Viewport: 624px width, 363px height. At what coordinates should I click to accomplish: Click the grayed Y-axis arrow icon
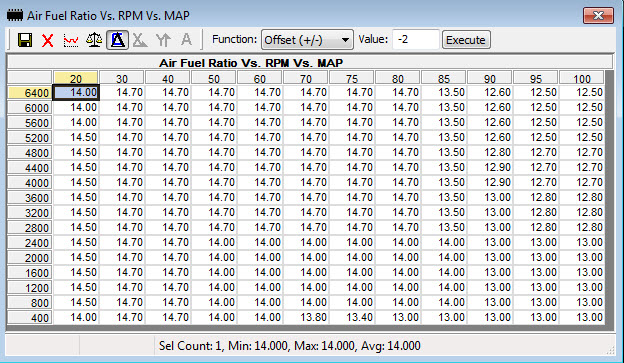pyautogui.click(x=163, y=40)
